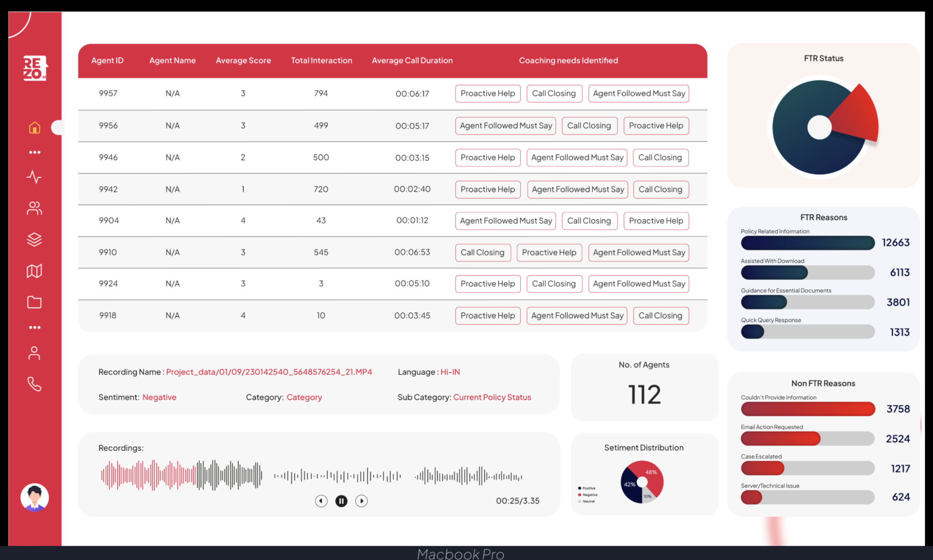Click the Negative sentiment label
Image resolution: width=933 pixels, height=560 pixels.
(x=159, y=397)
